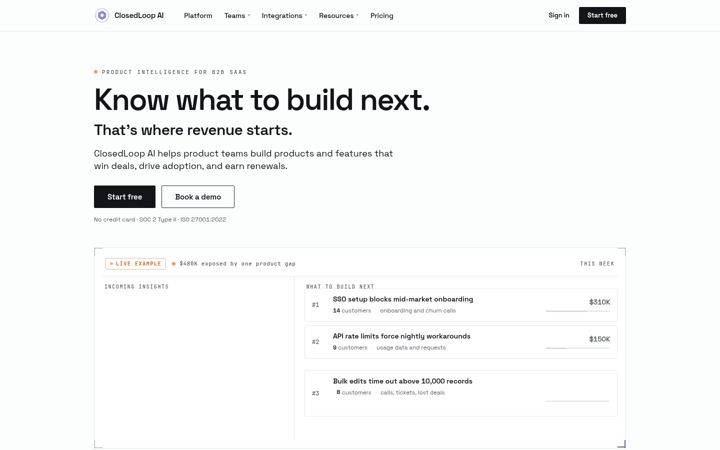Click the 'onboarding and churn calls' text
This screenshot has width=720, height=450.
click(418, 310)
